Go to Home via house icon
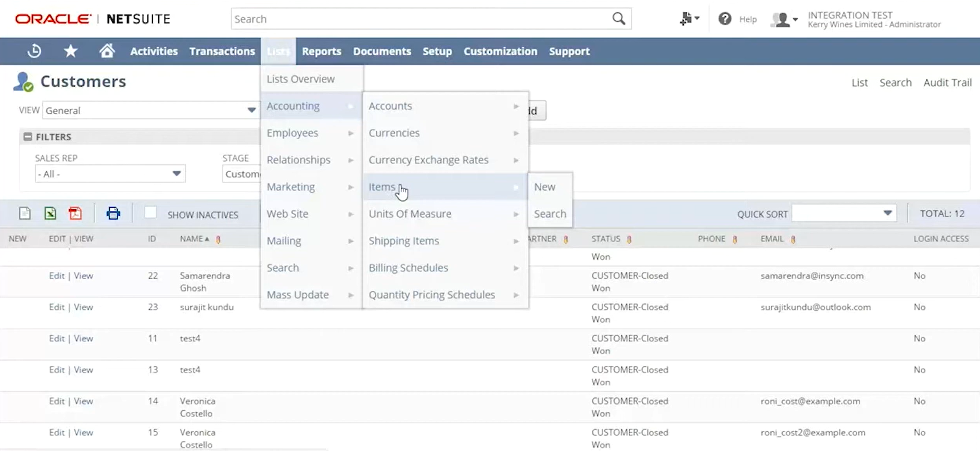This screenshot has height=451, width=980. 107,51
